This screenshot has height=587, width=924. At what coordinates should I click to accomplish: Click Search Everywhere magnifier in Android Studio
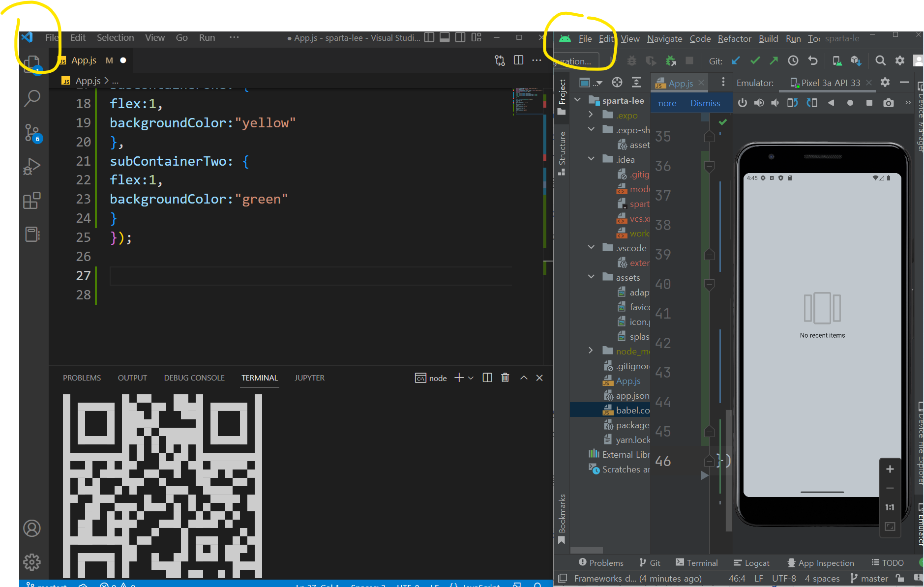tap(880, 60)
